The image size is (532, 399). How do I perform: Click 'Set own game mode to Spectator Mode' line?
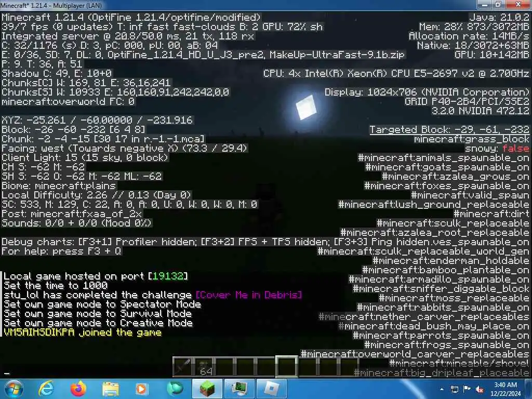pyautogui.click(x=102, y=304)
